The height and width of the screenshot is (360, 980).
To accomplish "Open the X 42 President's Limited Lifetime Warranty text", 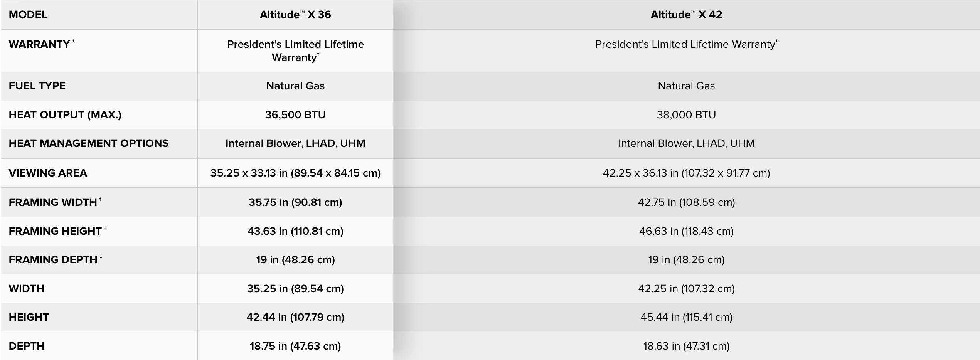I will [x=686, y=44].
